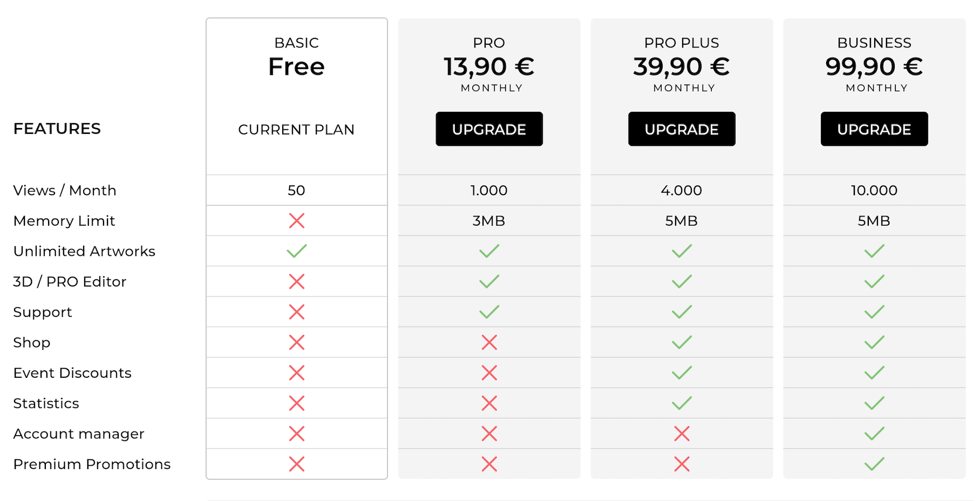Click the UPGRADE button under BUSINESS plan
Screen dimensions: 980x501
[x=874, y=129]
